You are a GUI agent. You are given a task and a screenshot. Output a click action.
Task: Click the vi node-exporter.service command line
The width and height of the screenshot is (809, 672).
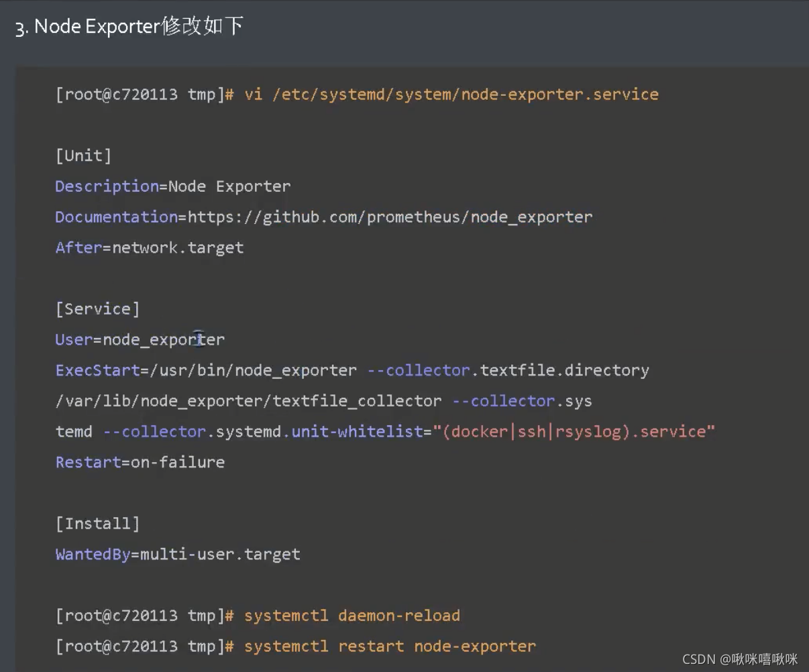tap(357, 94)
